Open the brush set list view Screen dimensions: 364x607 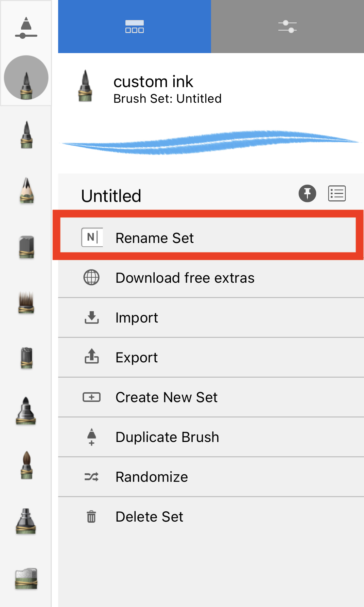click(336, 194)
